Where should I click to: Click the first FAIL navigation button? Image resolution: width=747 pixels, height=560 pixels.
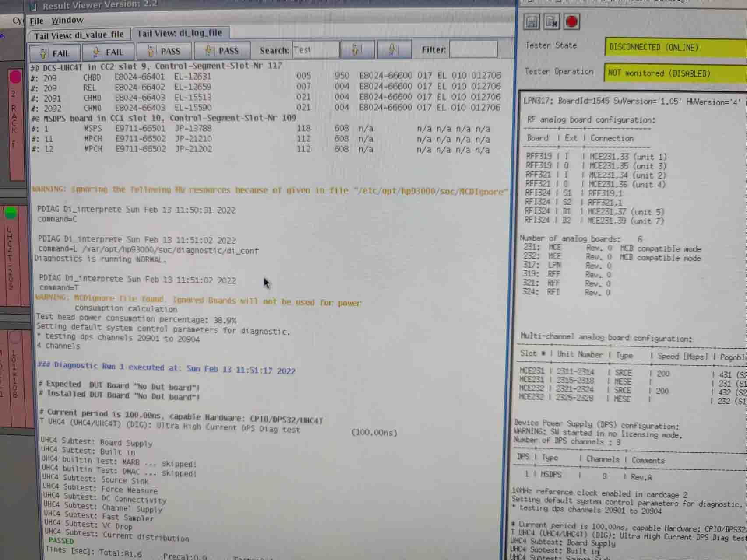point(55,53)
